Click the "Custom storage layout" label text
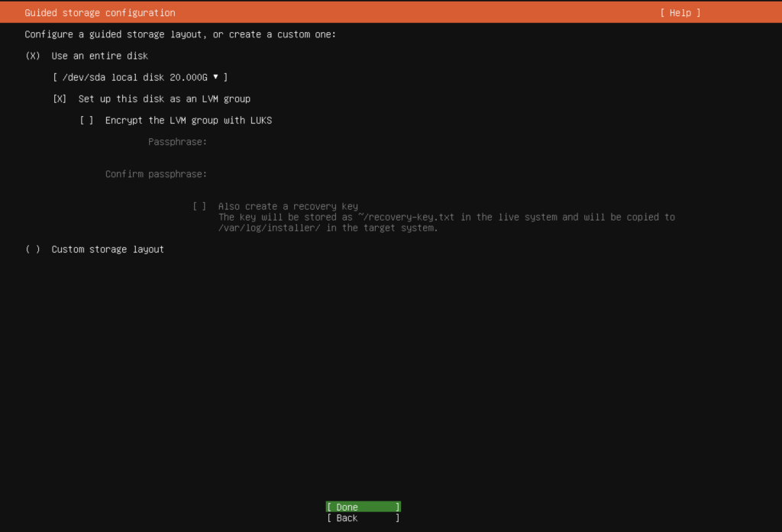Image resolution: width=782 pixels, height=532 pixels. click(x=108, y=250)
